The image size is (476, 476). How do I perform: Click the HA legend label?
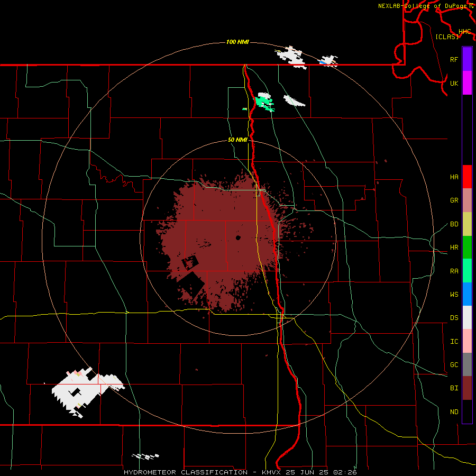coord(454,177)
